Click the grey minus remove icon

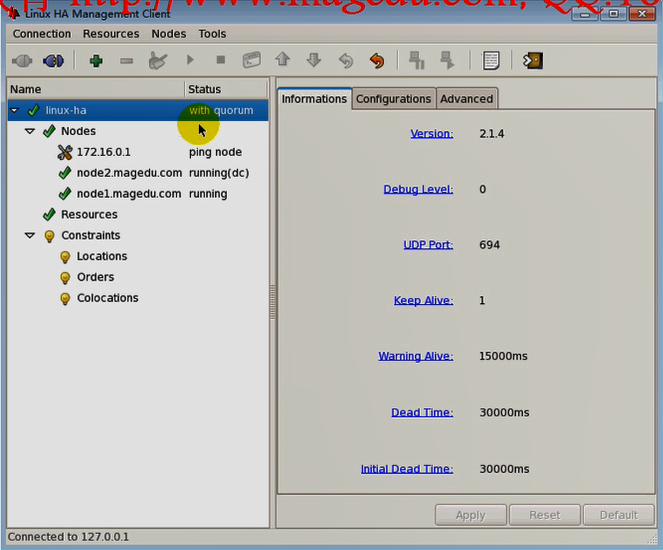[126, 61]
